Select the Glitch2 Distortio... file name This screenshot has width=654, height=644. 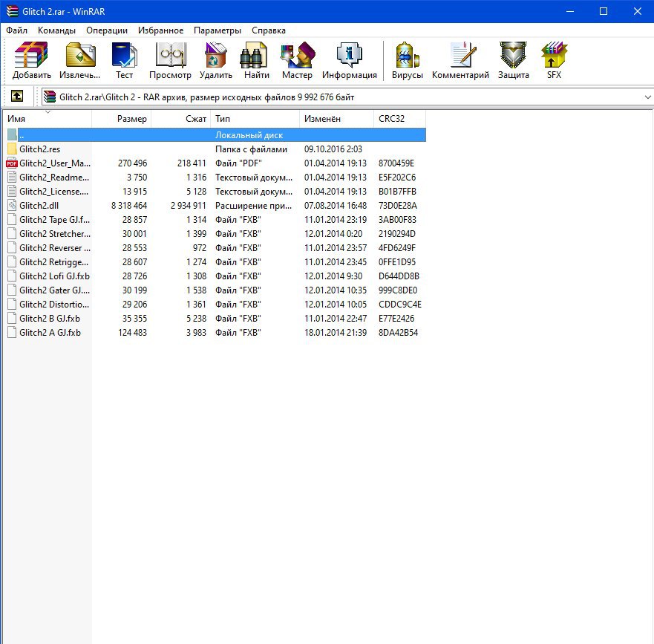coord(54,305)
